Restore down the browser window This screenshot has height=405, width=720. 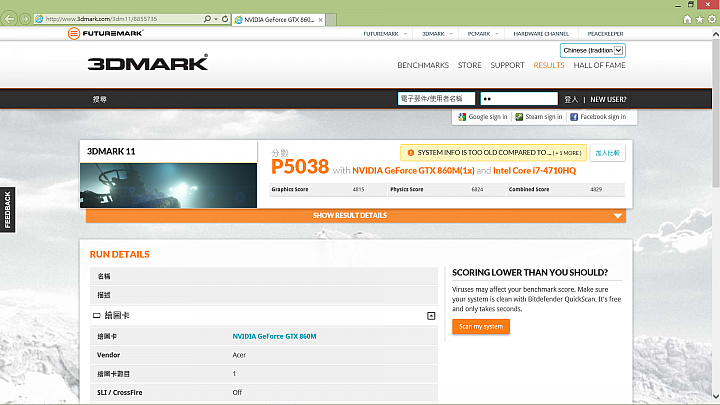click(691, 5)
